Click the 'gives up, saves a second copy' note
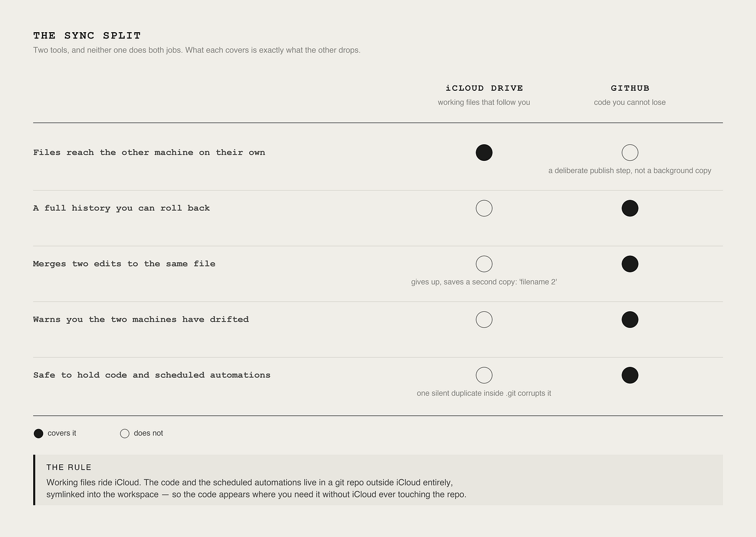The width and height of the screenshot is (756, 537). (484, 282)
